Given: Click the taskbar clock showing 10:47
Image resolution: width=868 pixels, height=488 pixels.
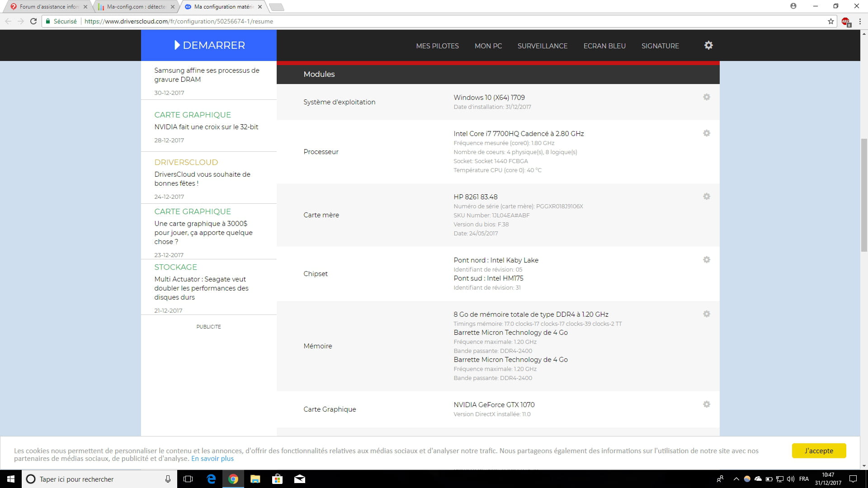Looking at the screenshot, I should [x=828, y=479].
